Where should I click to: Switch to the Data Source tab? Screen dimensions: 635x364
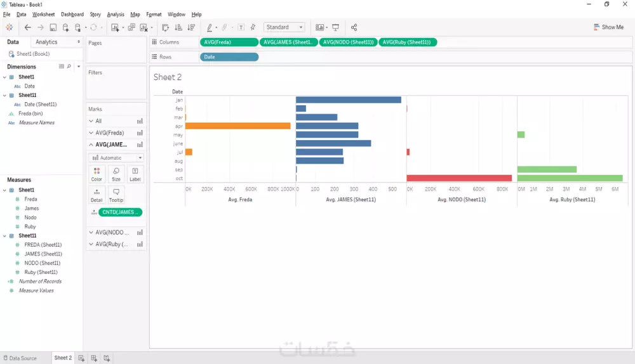(x=20, y=358)
